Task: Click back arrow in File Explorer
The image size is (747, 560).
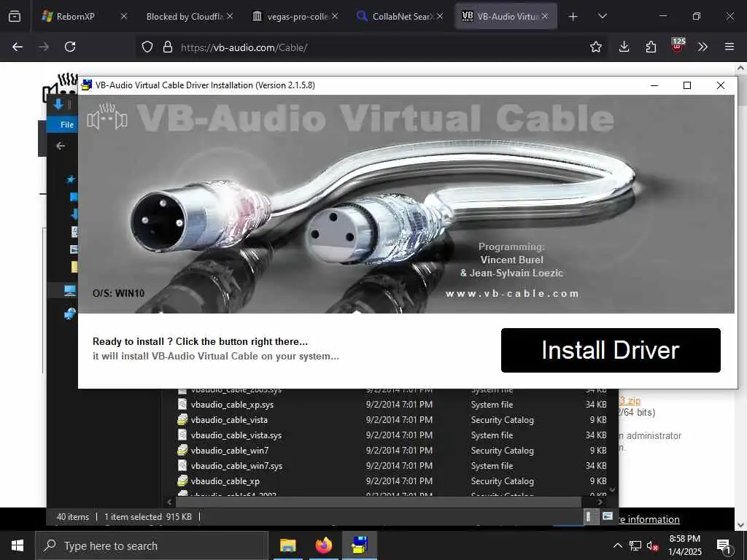Action: (61, 146)
